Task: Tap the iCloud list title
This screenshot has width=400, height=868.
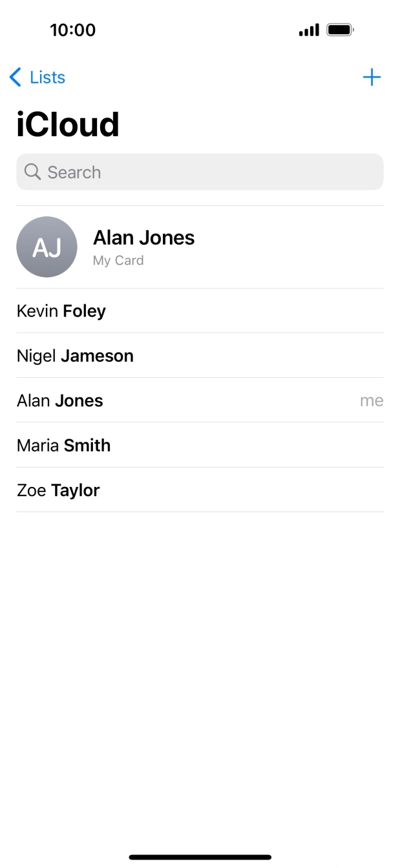Action: click(68, 125)
